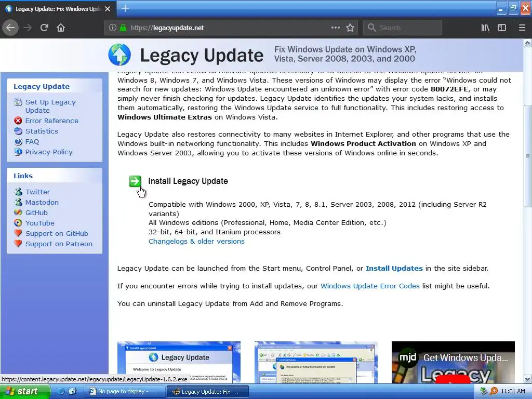Screen dimensions: 532x399
Task: Open the Twitter link
Action: [x=37, y=192]
